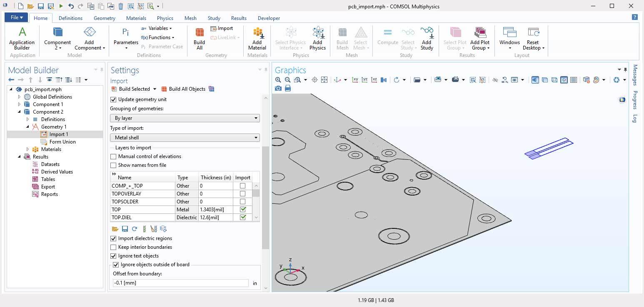644x307 pixels.
Task: Edit the Offset from boundary value field
Action: point(179,283)
